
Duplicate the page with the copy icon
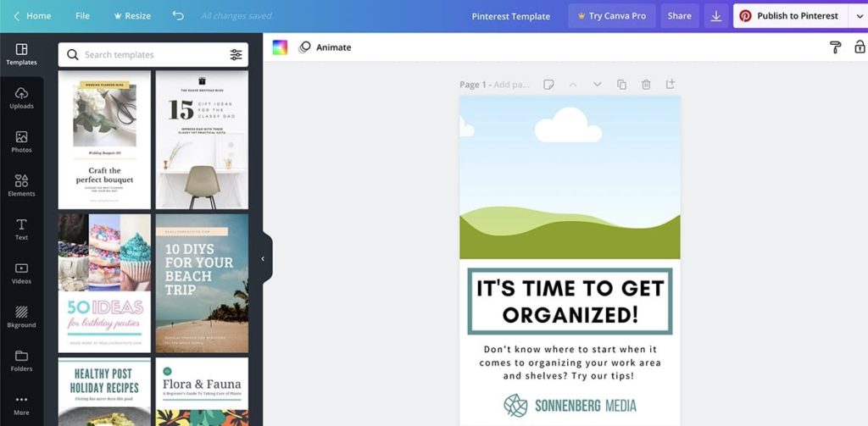click(x=621, y=85)
